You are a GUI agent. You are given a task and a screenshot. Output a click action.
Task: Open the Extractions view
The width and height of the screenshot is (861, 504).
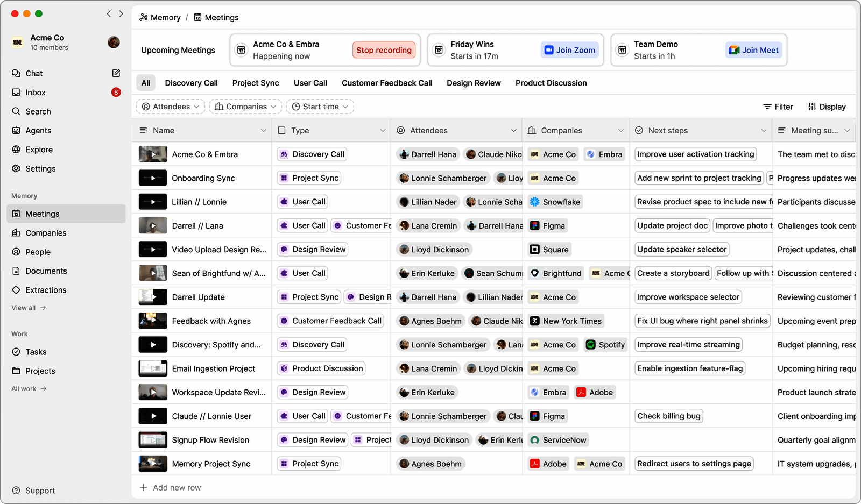pos(46,290)
